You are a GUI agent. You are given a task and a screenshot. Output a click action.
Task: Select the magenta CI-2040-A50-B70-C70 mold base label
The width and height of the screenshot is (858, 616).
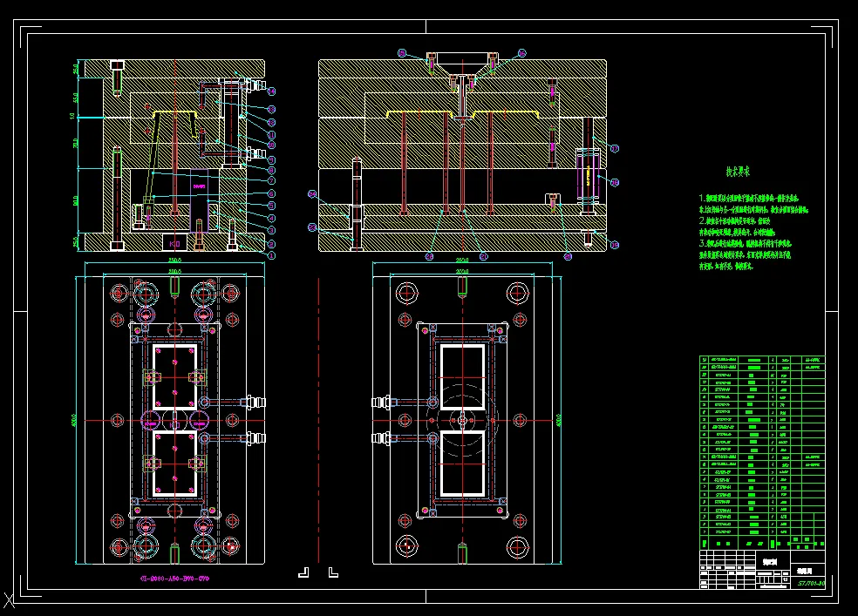[x=175, y=579]
